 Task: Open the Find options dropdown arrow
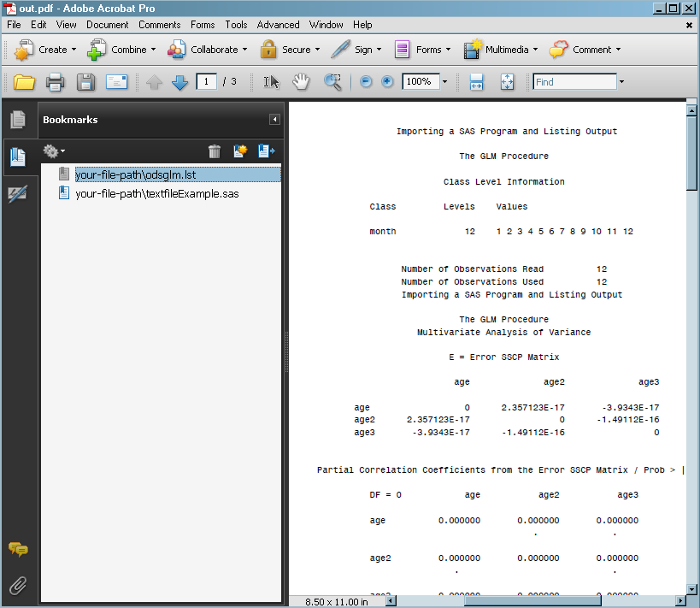tap(621, 82)
